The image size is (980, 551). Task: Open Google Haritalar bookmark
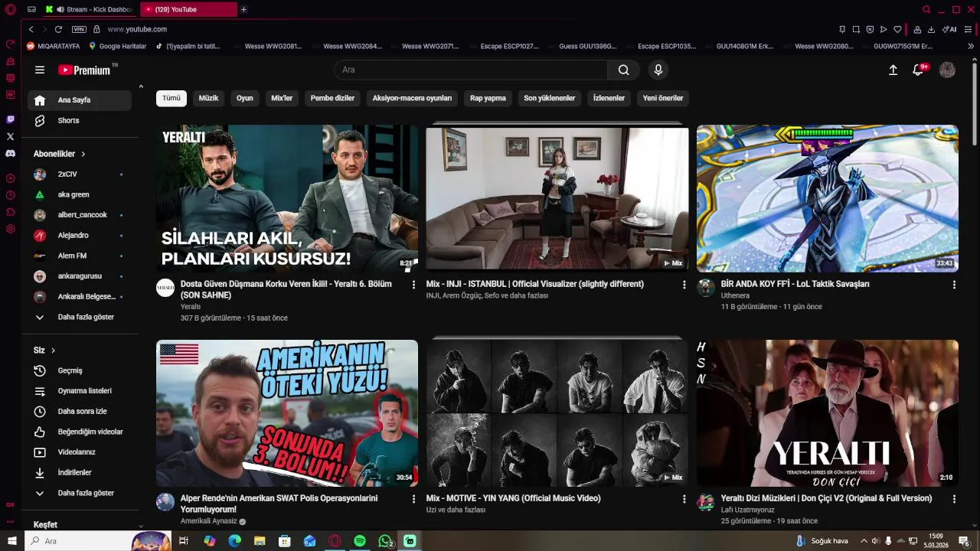point(117,46)
